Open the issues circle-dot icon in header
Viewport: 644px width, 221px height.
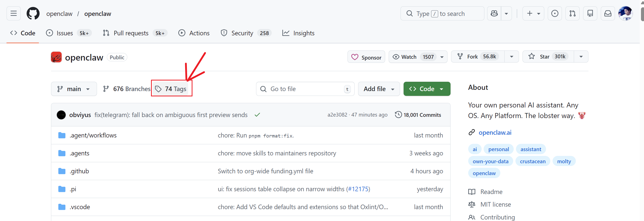(x=555, y=13)
